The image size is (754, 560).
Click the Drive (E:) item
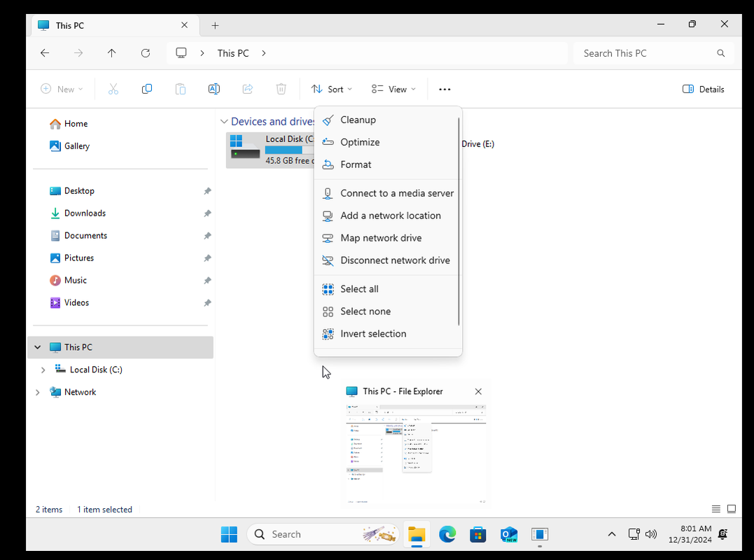pos(477,143)
